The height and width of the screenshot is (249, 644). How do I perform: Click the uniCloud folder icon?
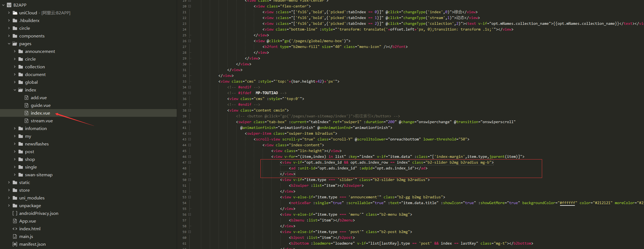(15, 13)
